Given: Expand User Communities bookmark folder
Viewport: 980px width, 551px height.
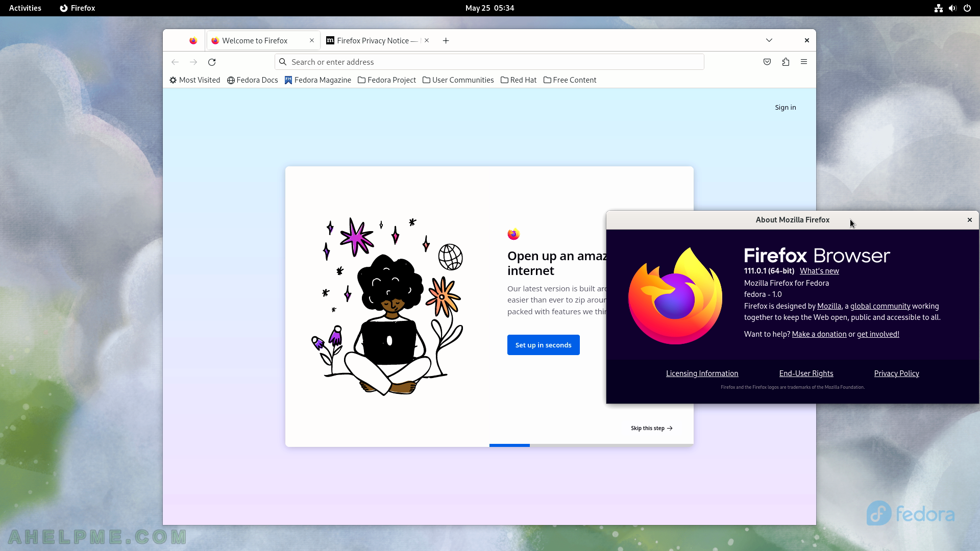Looking at the screenshot, I should pyautogui.click(x=458, y=80).
